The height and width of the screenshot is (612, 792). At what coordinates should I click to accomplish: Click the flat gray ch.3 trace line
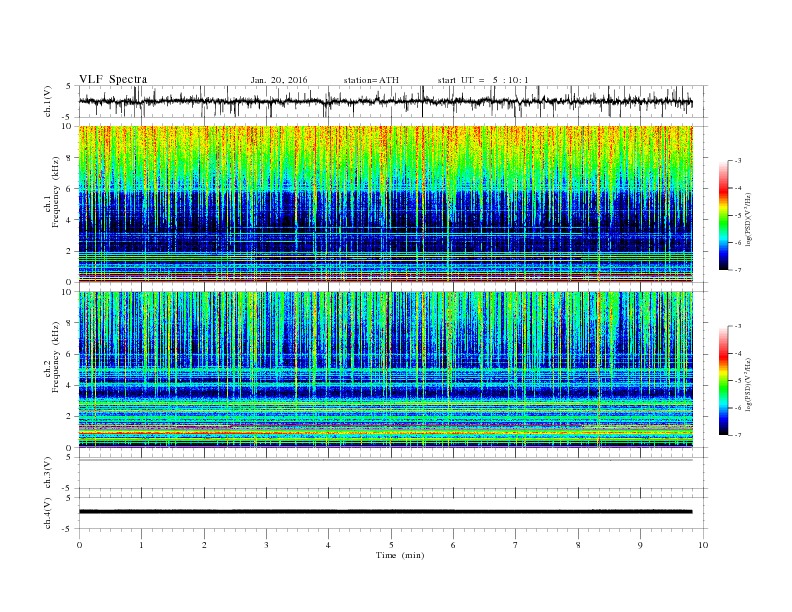pyautogui.click(x=385, y=460)
